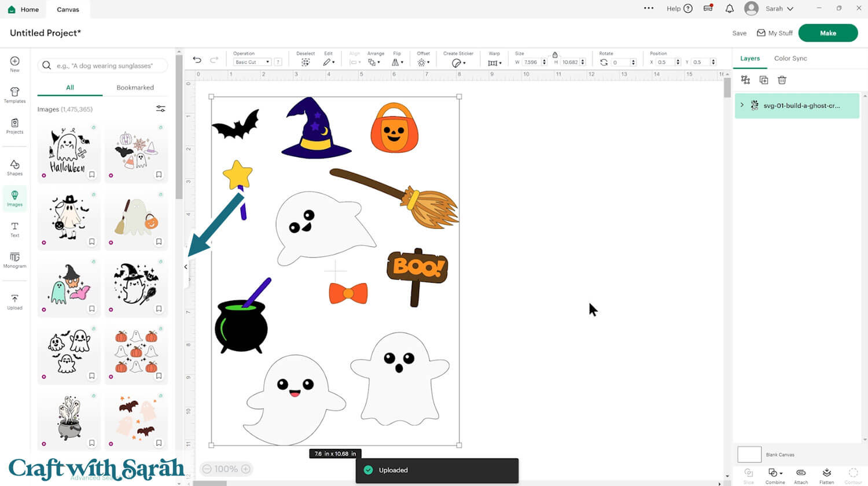
Task: Delete the selected layer with the trash icon
Action: pyautogui.click(x=782, y=80)
